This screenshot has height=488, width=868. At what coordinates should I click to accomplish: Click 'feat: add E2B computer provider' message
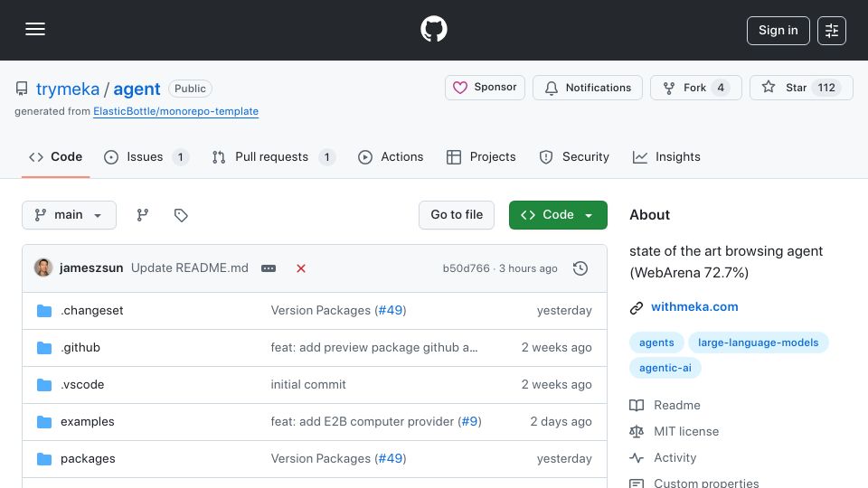tap(362, 422)
